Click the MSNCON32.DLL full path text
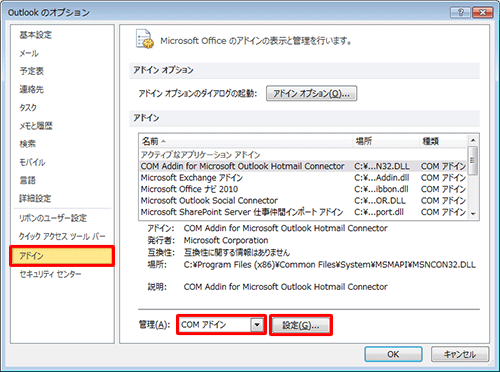500x372 pixels. click(329, 265)
